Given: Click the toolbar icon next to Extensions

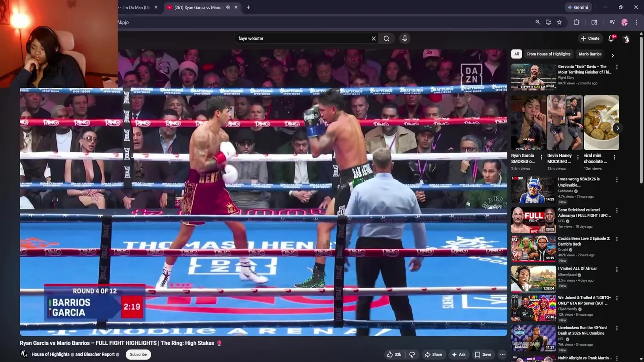Looking at the screenshot, I should coord(594,22).
